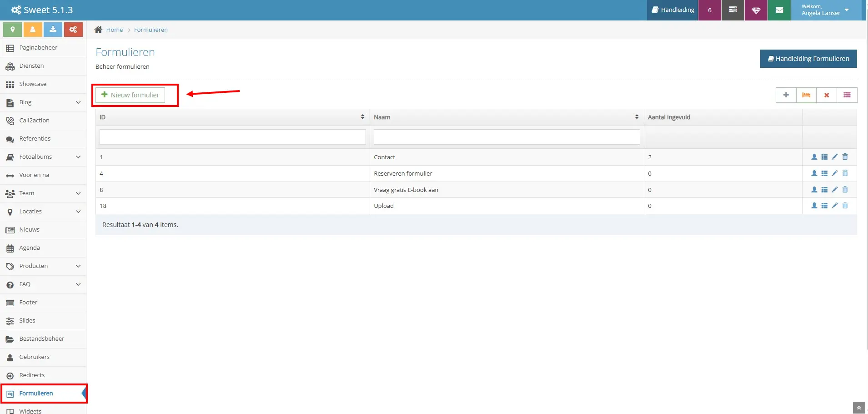Image resolution: width=868 pixels, height=414 pixels.
Task: Click the orange user shortcut icon
Action: 33,30
